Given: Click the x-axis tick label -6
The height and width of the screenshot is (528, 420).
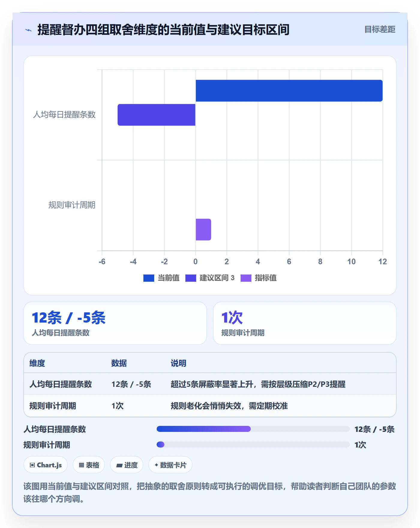Looking at the screenshot, I should tap(102, 262).
